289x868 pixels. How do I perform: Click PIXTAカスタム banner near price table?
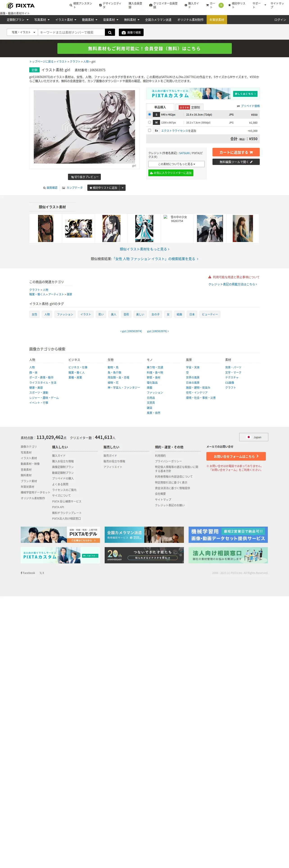203,93
